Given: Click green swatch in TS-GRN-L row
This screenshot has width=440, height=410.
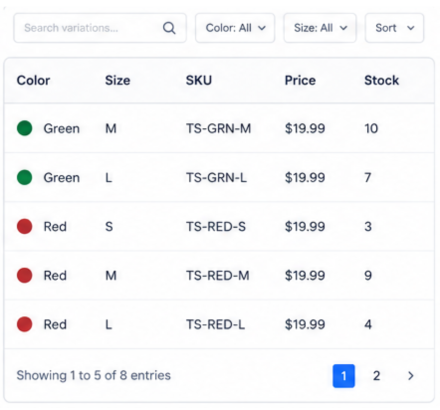Looking at the screenshot, I should pos(25,177).
